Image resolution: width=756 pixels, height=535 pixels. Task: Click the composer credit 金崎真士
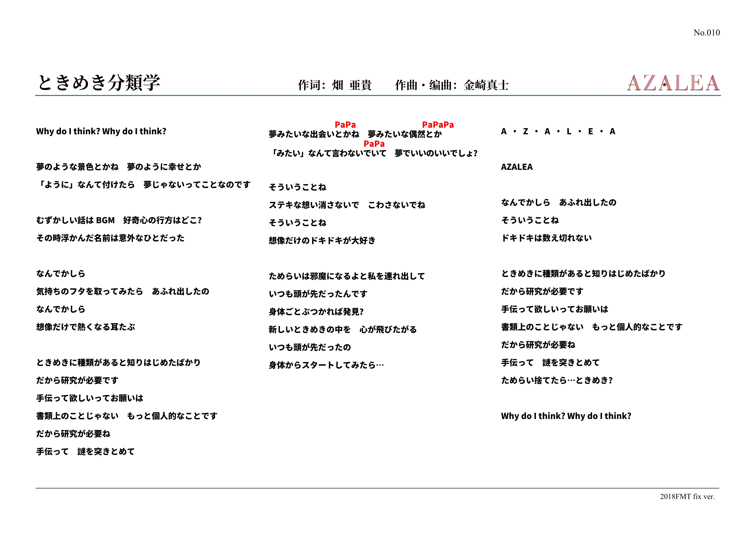coord(486,85)
